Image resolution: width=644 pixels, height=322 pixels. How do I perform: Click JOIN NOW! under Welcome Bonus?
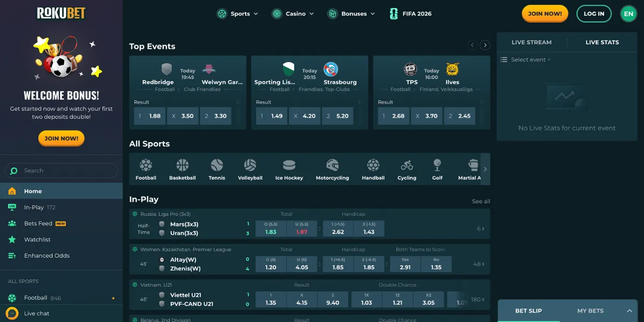(x=61, y=138)
